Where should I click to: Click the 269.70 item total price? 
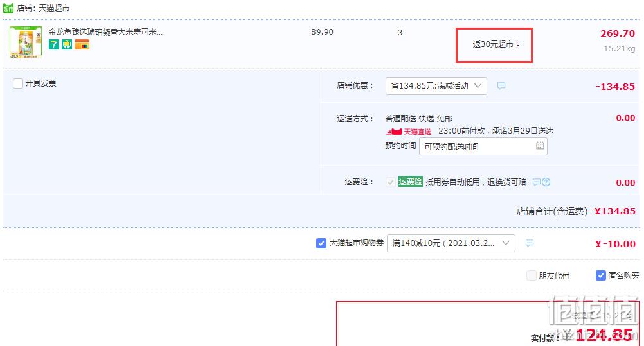click(x=618, y=33)
